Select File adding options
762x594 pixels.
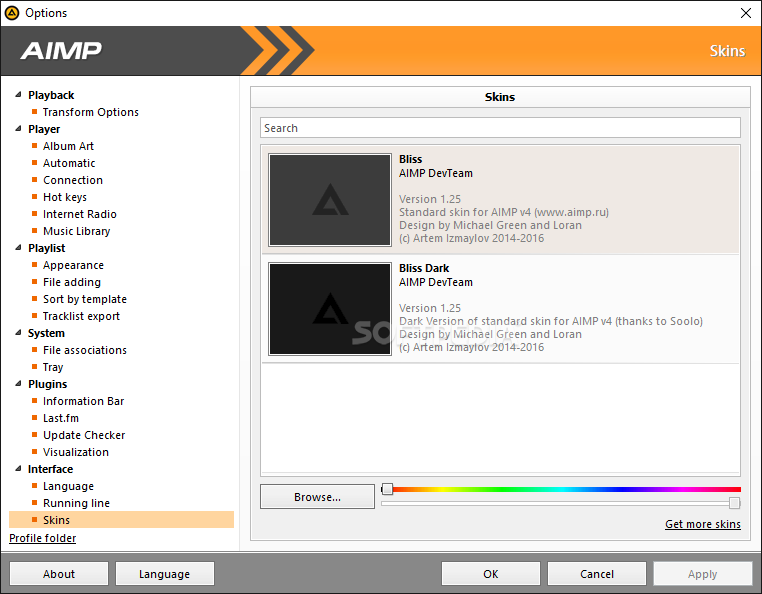[72, 282]
